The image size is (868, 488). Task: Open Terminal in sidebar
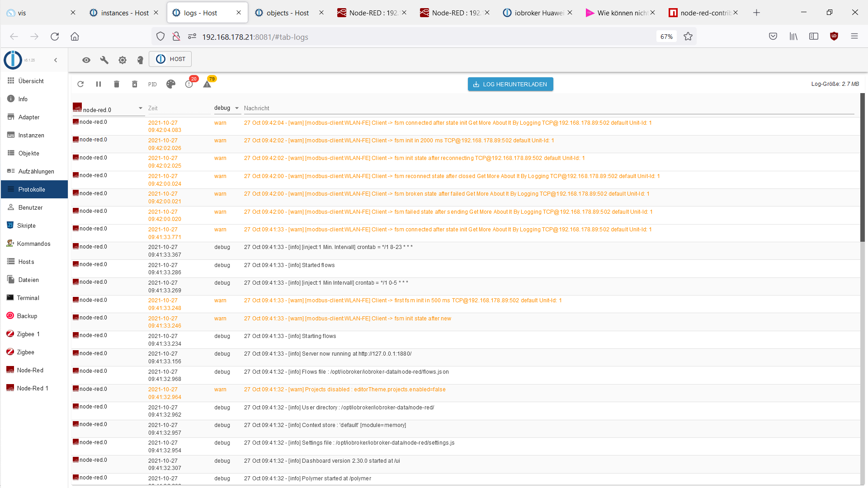click(x=34, y=298)
